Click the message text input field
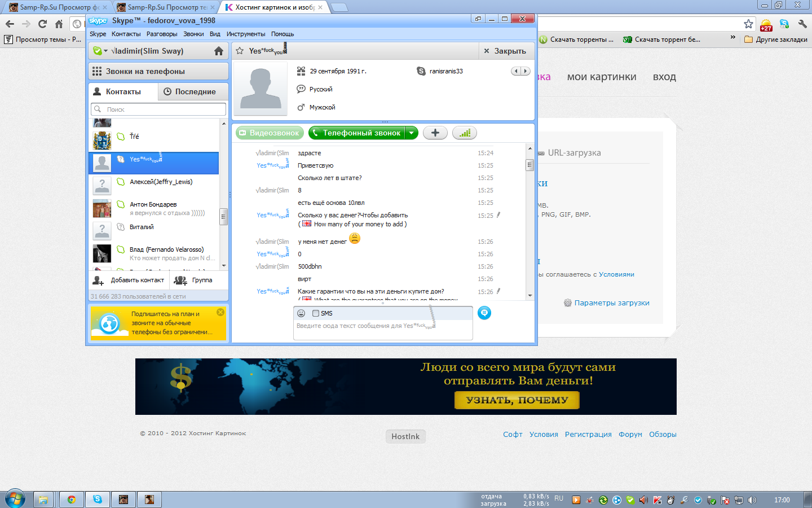The image size is (812, 508). (x=383, y=330)
